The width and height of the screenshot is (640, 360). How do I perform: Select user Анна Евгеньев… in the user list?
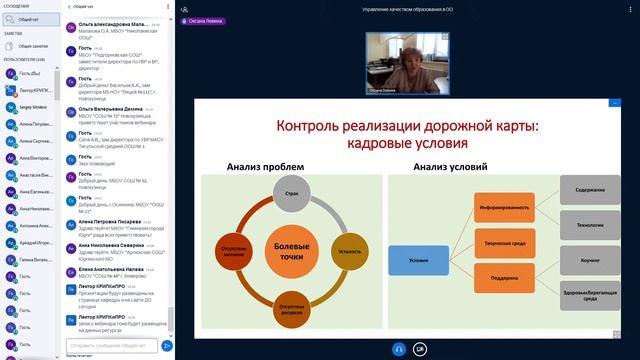click(x=29, y=192)
